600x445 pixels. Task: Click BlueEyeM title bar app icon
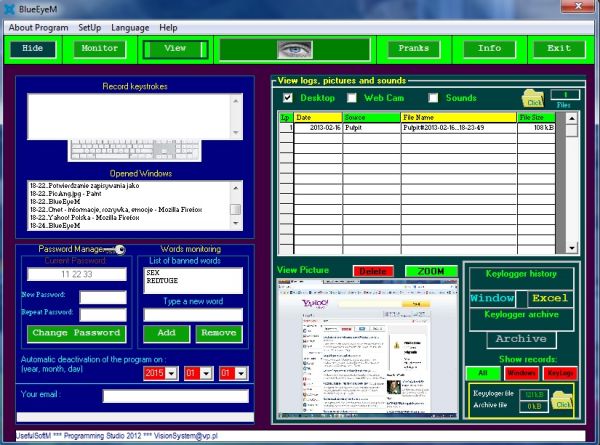tap(10, 9)
